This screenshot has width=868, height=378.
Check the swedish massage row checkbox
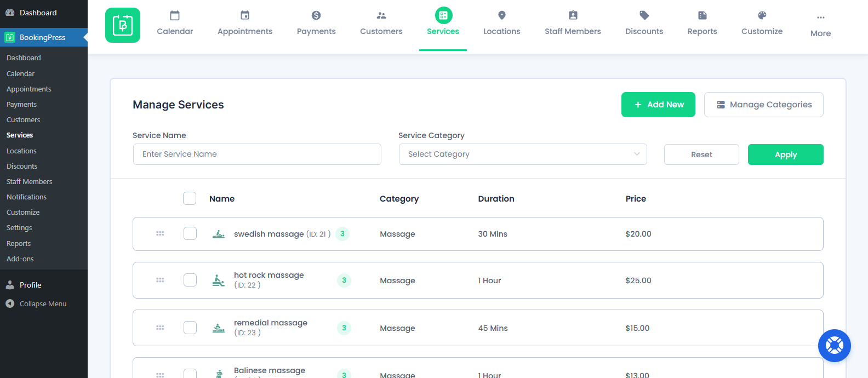pos(190,234)
